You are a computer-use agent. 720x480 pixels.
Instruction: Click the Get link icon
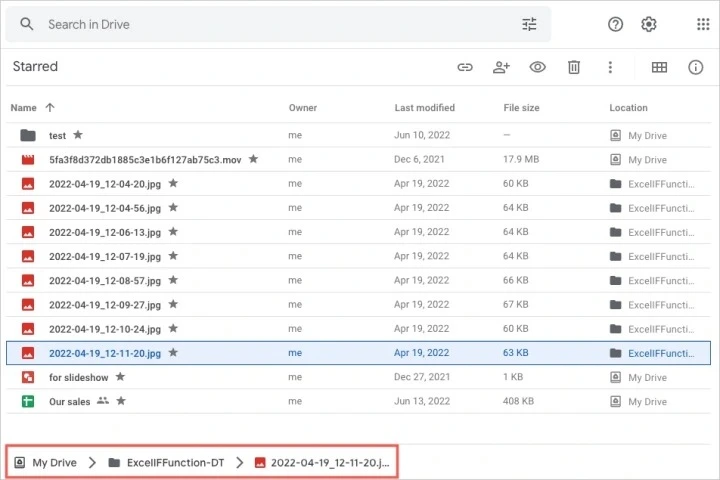(x=465, y=68)
